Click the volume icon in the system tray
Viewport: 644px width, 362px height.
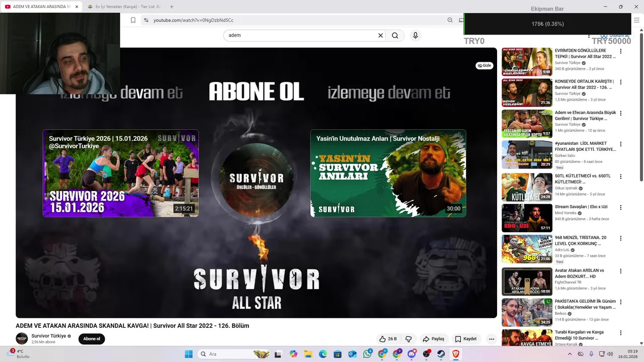click(x=610, y=354)
